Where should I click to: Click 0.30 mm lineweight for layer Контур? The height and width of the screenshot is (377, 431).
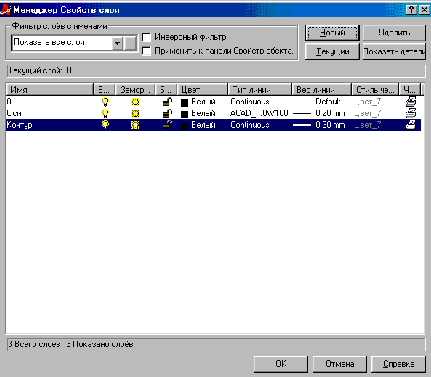[x=319, y=125]
